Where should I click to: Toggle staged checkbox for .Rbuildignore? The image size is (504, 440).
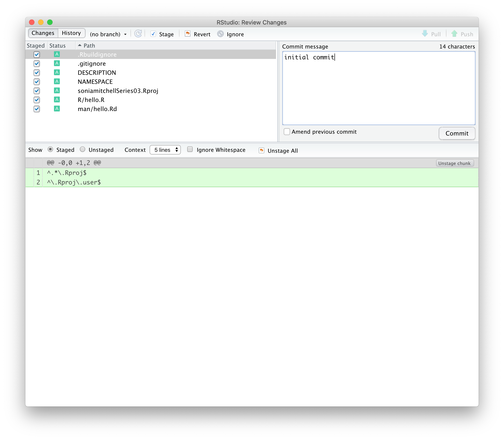(37, 54)
